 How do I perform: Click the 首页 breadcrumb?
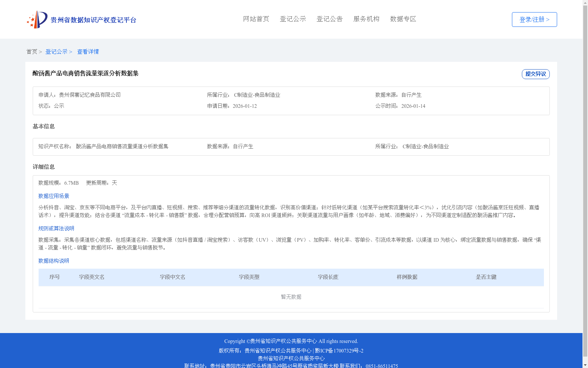click(32, 52)
